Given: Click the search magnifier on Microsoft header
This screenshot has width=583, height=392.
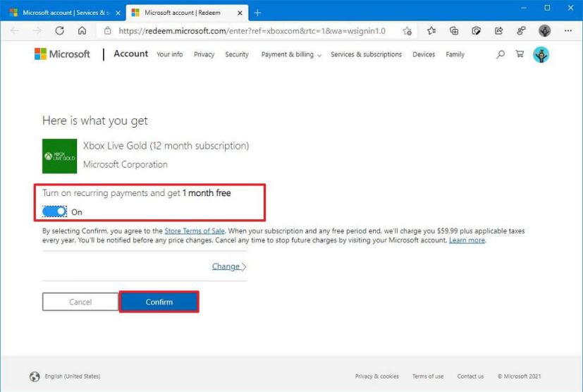Looking at the screenshot, I should coord(501,54).
